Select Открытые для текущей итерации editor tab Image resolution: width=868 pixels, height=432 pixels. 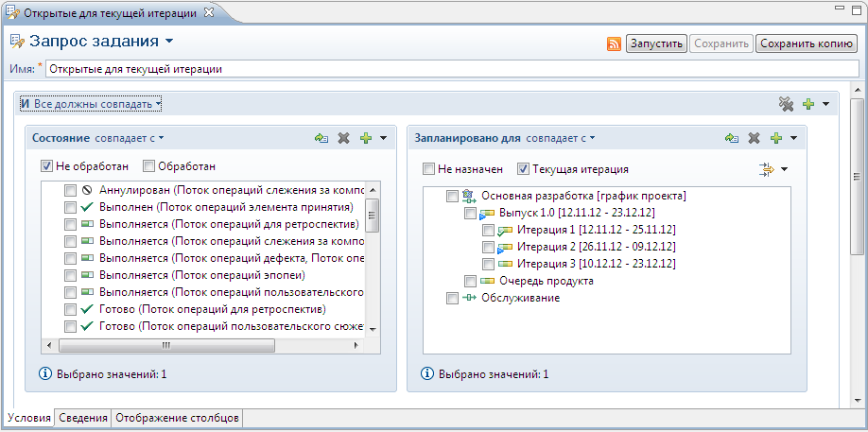pyautogui.click(x=110, y=13)
